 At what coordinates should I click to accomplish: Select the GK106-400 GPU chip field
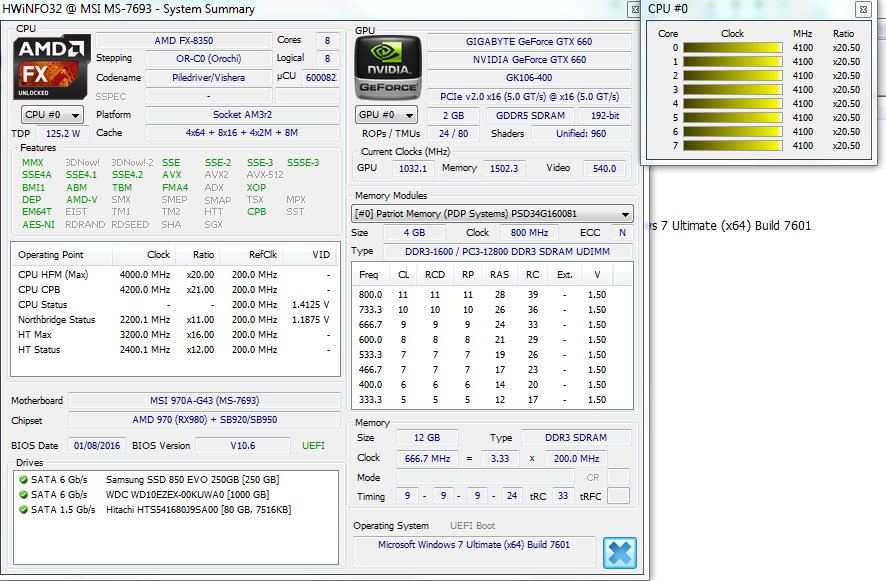529,78
